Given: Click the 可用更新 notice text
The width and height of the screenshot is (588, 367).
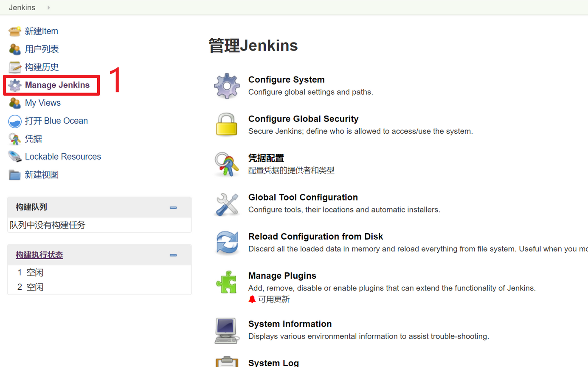Looking at the screenshot, I should (274, 299).
